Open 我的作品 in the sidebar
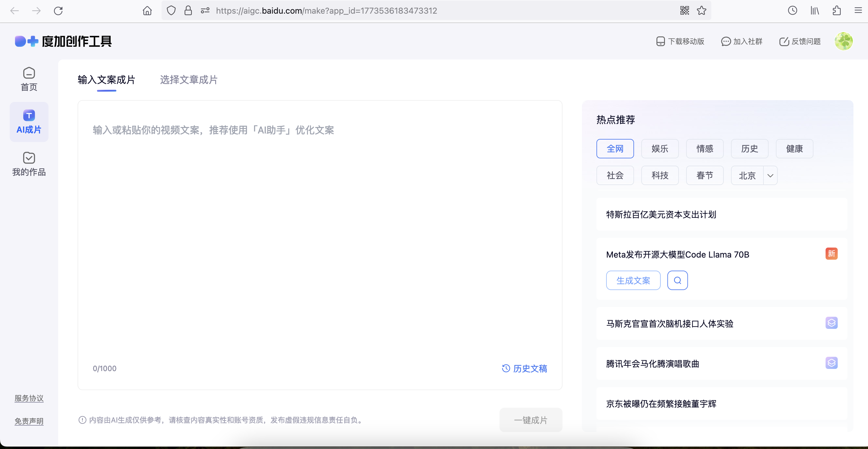 [x=29, y=164]
